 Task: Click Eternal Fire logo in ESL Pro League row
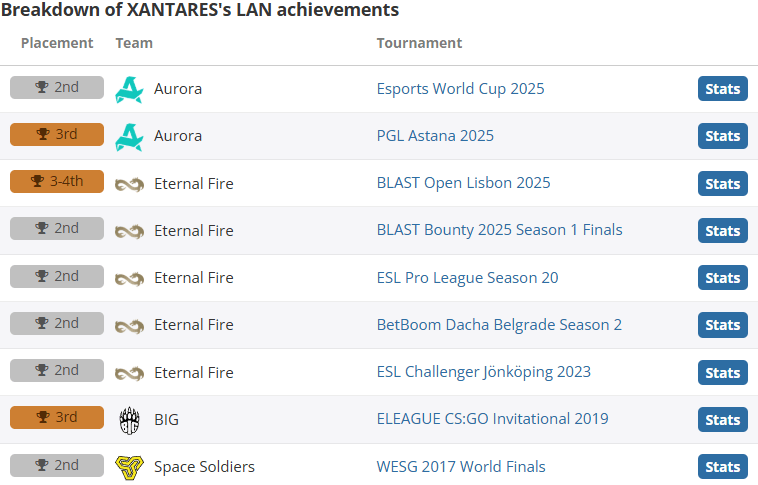click(x=129, y=279)
